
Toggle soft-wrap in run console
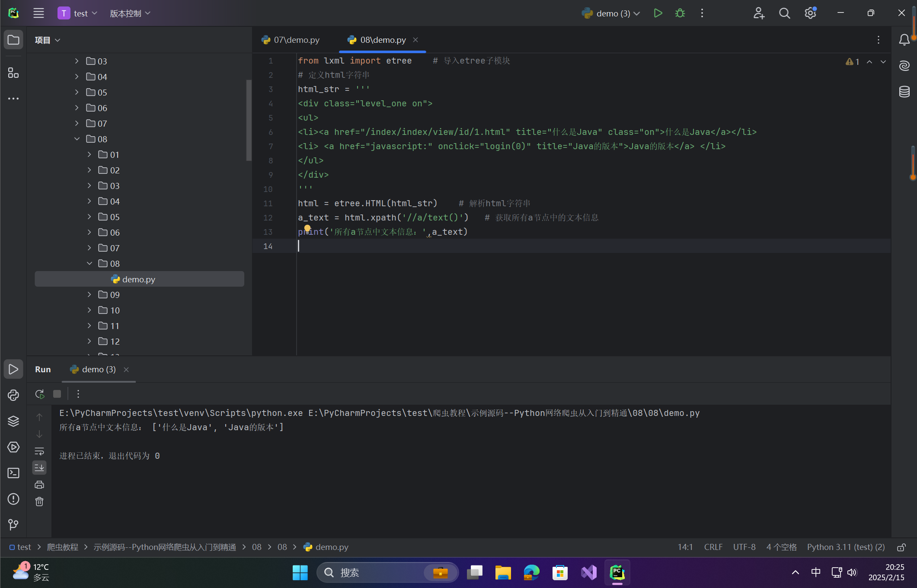[39, 451]
